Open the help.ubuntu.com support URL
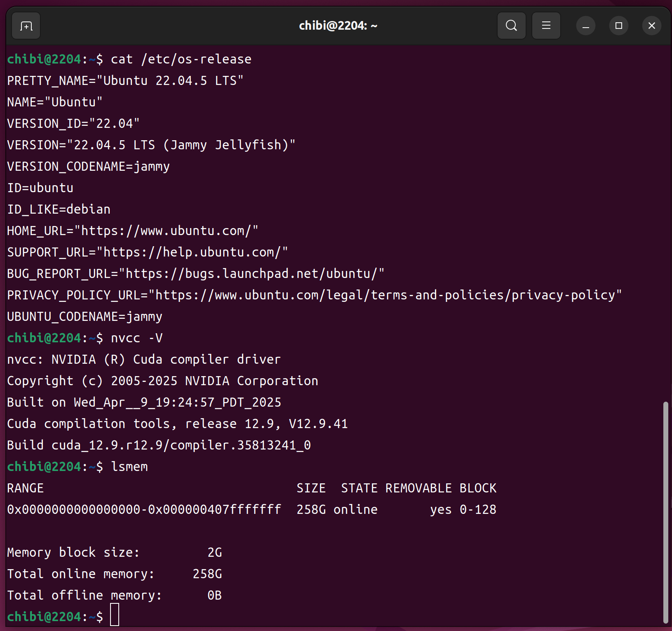 [192, 252]
